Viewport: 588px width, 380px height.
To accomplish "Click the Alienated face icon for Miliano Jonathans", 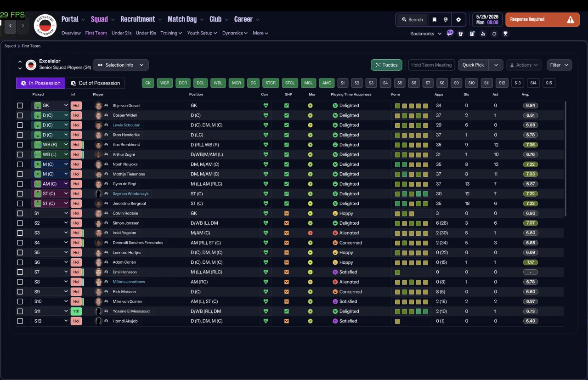I will (335, 282).
